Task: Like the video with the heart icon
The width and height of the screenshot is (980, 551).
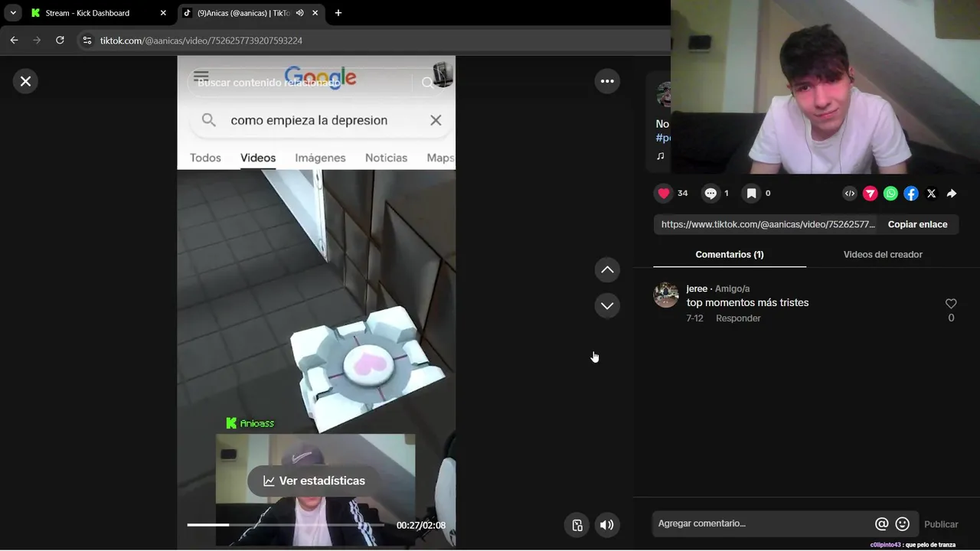Action: 664,194
